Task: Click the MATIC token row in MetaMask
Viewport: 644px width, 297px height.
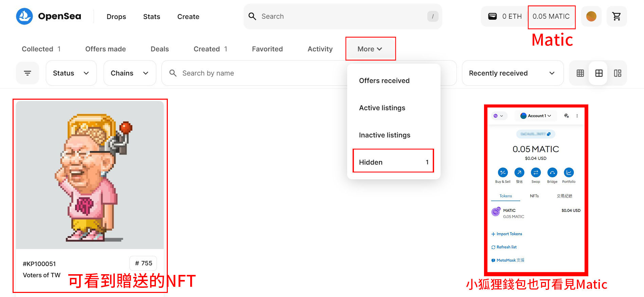Action: click(x=536, y=213)
